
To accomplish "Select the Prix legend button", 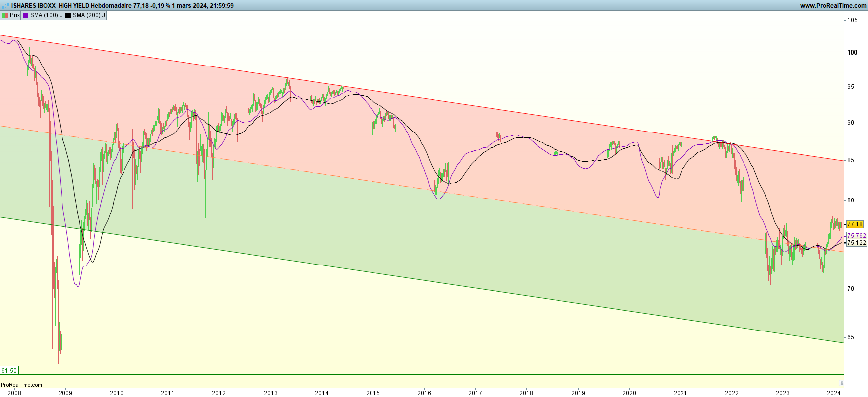I will coord(11,15).
